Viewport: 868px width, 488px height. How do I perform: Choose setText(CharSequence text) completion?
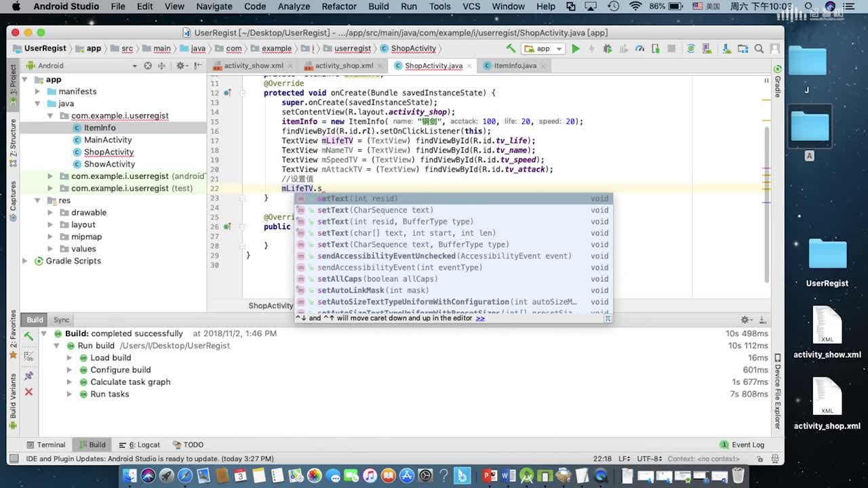453,210
